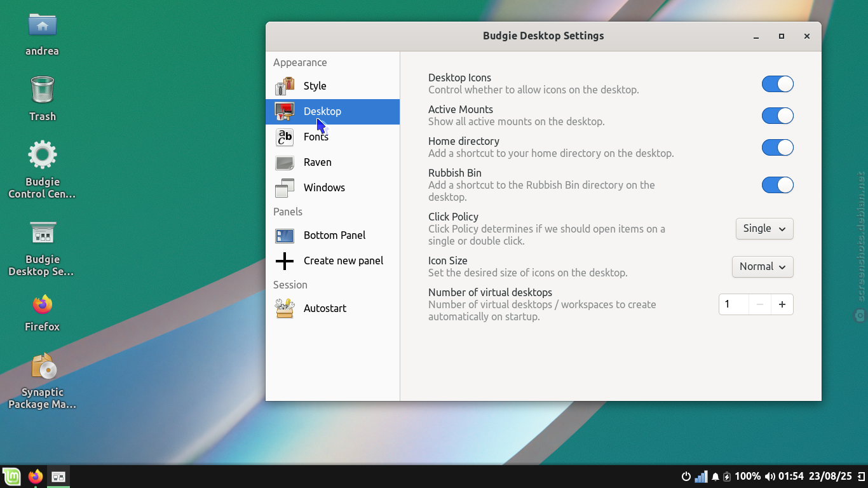Increase number of virtual desktops
The width and height of the screenshot is (868, 488).
point(782,304)
